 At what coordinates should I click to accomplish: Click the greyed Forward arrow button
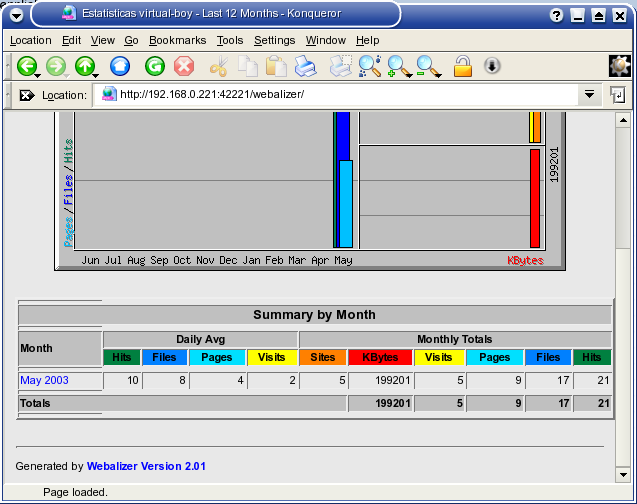tap(56, 66)
